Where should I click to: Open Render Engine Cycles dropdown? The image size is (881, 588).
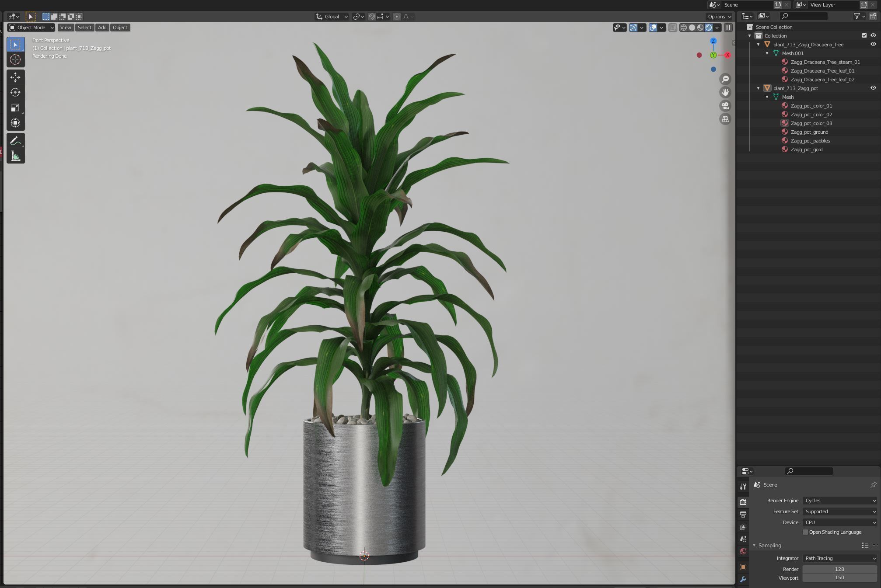[x=840, y=501]
